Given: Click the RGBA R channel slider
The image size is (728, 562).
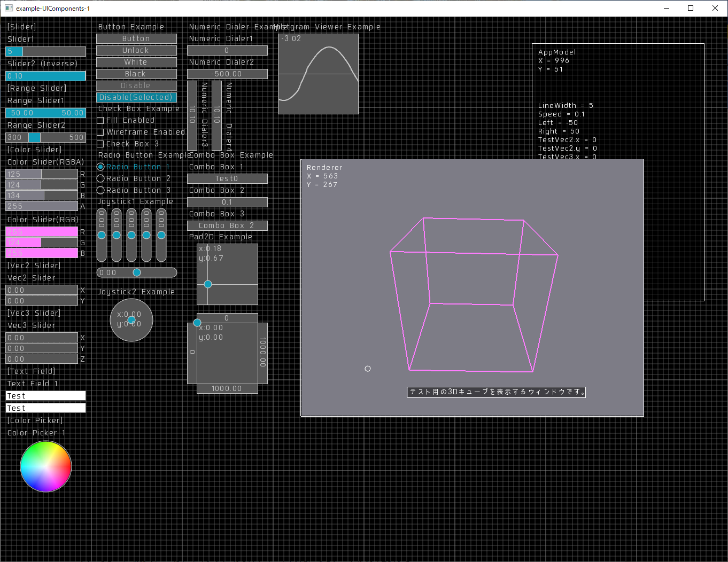Looking at the screenshot, I should [x=42, y=174].
